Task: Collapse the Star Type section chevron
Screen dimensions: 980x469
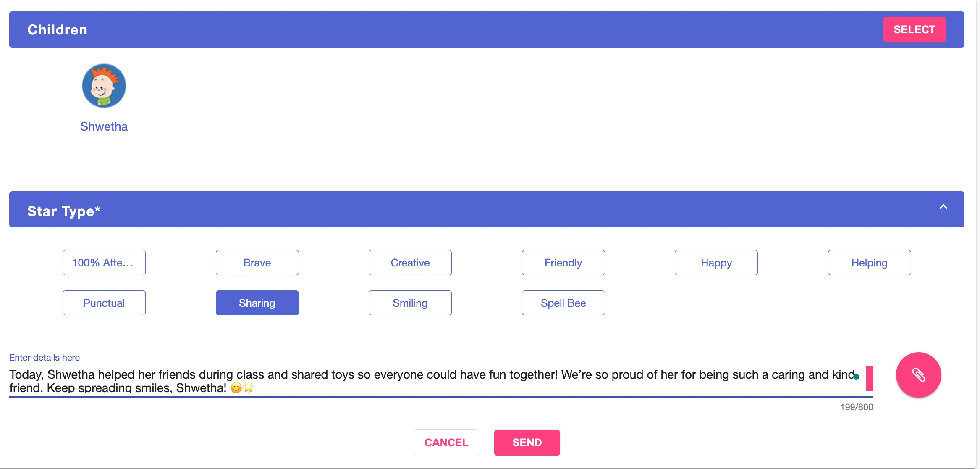Action: [943, 207]
